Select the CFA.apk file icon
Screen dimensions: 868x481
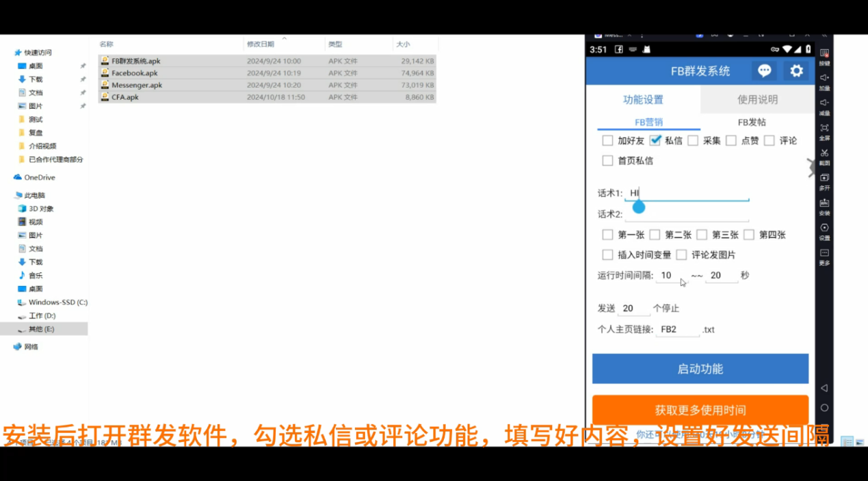point(105,97)
